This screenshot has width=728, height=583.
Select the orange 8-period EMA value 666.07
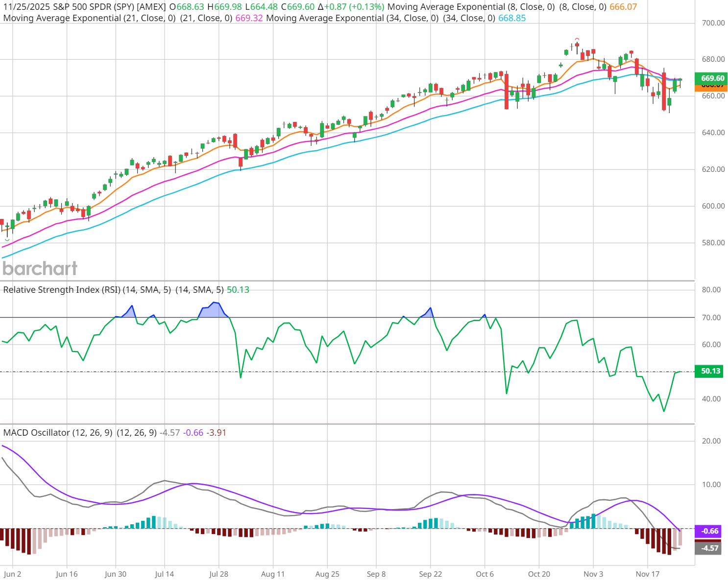(623, 7)
